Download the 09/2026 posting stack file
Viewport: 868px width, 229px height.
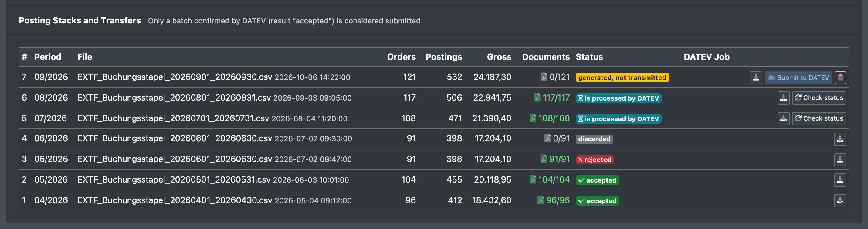click(756, 77)
